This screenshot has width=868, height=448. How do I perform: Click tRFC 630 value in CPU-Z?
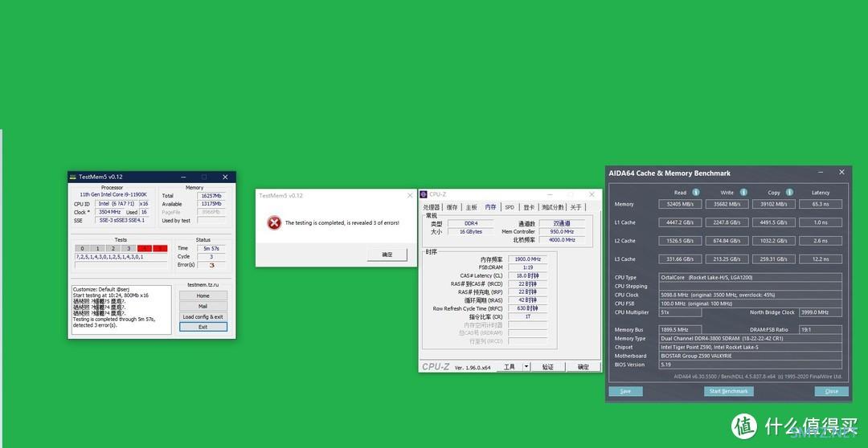(x=527, y=308)
